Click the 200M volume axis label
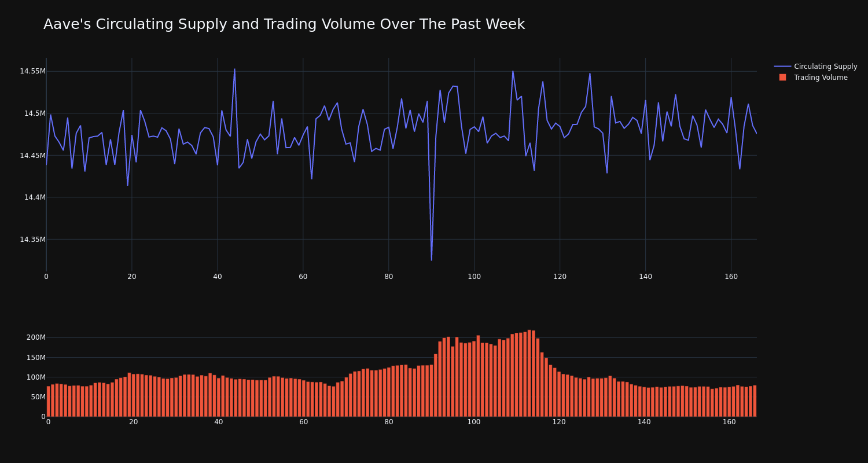Screen dimensions: 868x463 click(36, 337)
